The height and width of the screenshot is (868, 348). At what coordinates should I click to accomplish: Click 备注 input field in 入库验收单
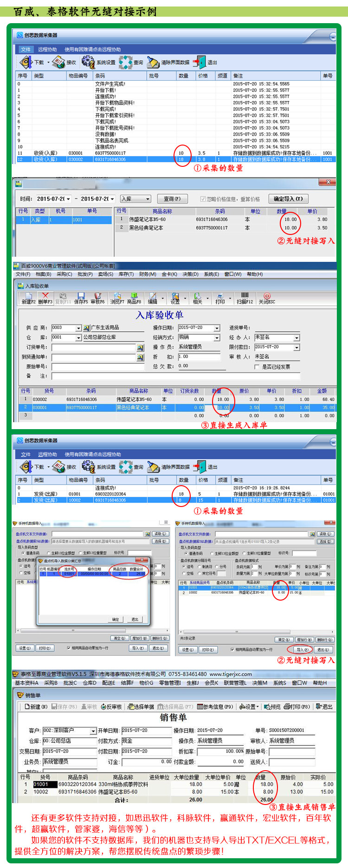tap(175, 376)
